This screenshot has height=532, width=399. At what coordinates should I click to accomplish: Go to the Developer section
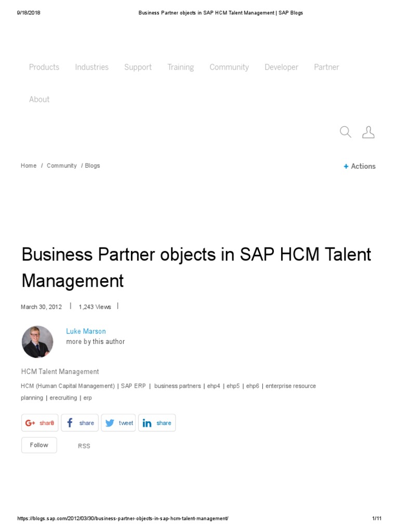(x=281, y=67)
